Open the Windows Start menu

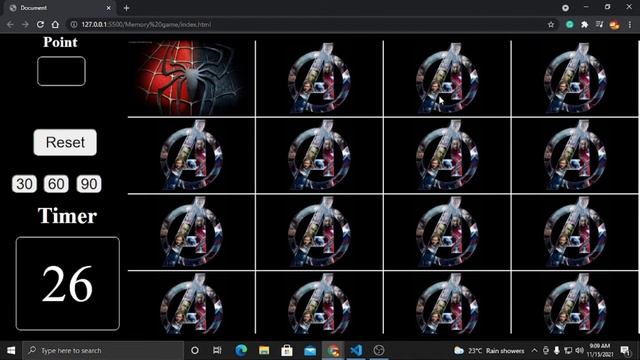[11, 350]
